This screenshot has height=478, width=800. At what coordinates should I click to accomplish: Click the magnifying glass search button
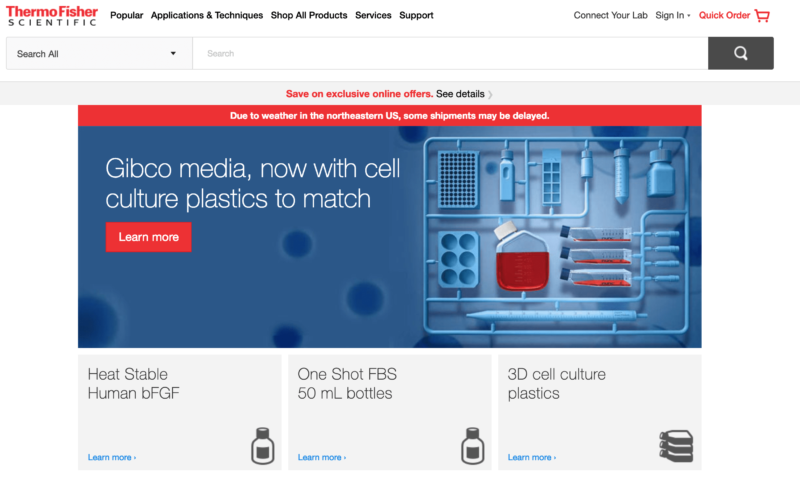(x=741, y=53)
